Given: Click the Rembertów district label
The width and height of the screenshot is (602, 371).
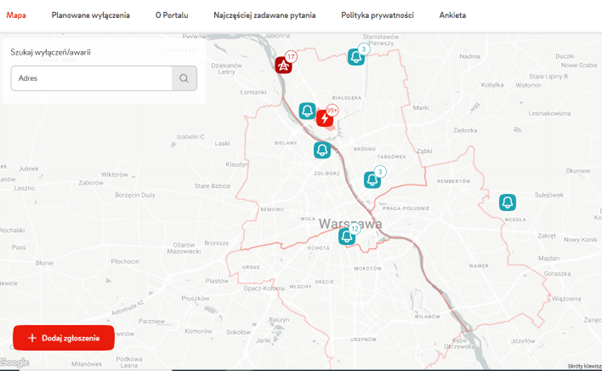Looking at the screenshot, I should click(x=454, y=181).
